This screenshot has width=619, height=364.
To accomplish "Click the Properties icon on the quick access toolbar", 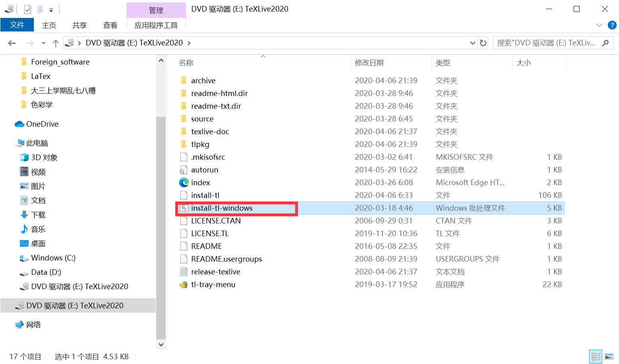I will [x=28, y=9].
